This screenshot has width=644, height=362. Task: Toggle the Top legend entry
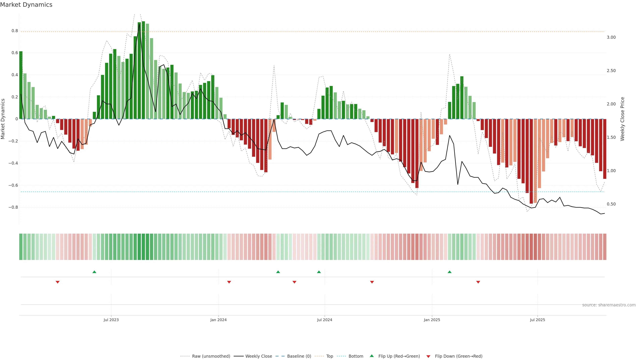point(330,356)
